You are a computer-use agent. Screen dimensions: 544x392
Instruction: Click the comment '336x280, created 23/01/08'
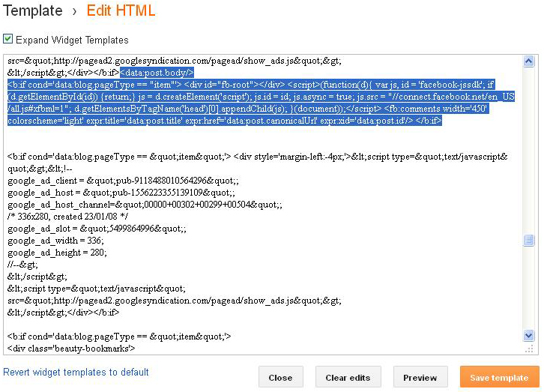(67, 217)
